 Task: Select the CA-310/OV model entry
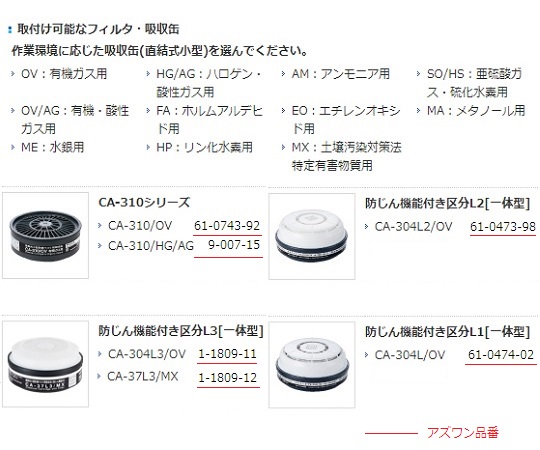point(140,226)
